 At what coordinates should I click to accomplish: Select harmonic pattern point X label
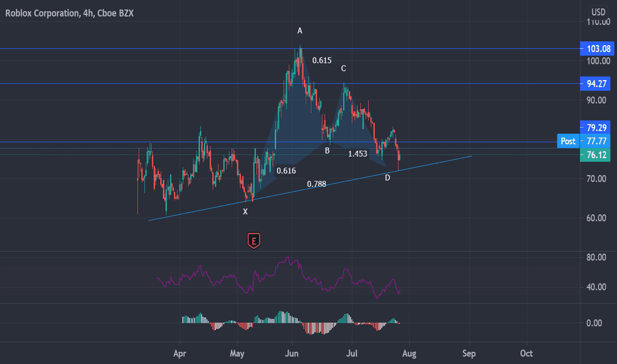point(245,212)
